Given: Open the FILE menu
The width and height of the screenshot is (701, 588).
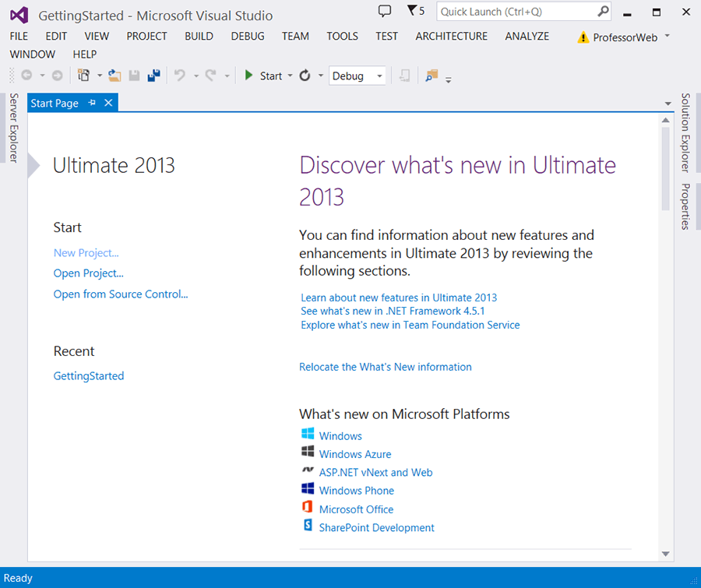Looking at the screenshot, I should click(19, 37).
